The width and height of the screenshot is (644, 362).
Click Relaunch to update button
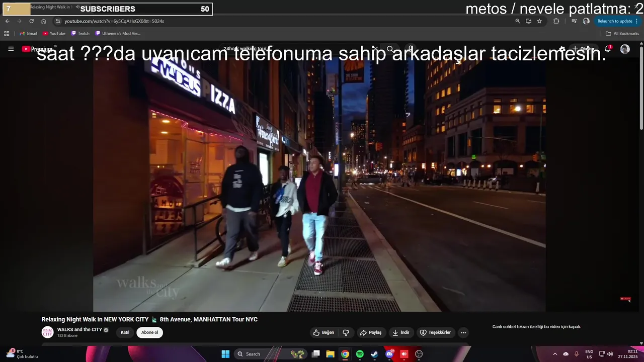coord(615,21)
